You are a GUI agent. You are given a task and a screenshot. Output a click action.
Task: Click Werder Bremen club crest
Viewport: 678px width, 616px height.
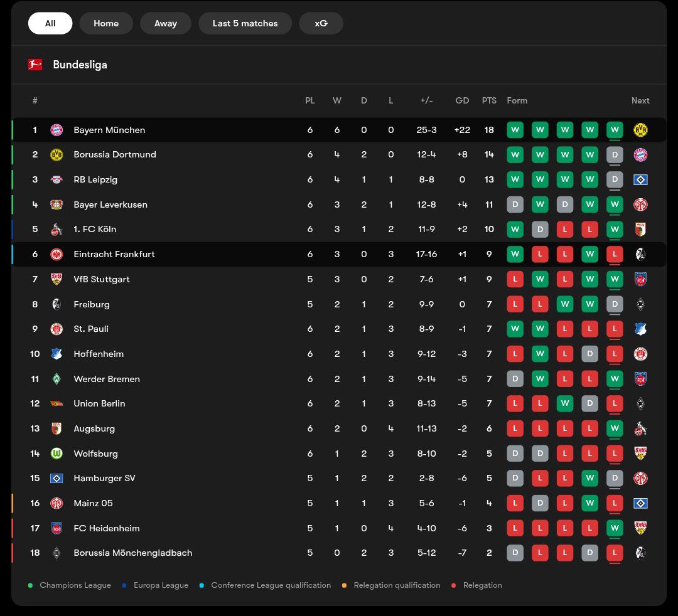click(x=56, y=379)
